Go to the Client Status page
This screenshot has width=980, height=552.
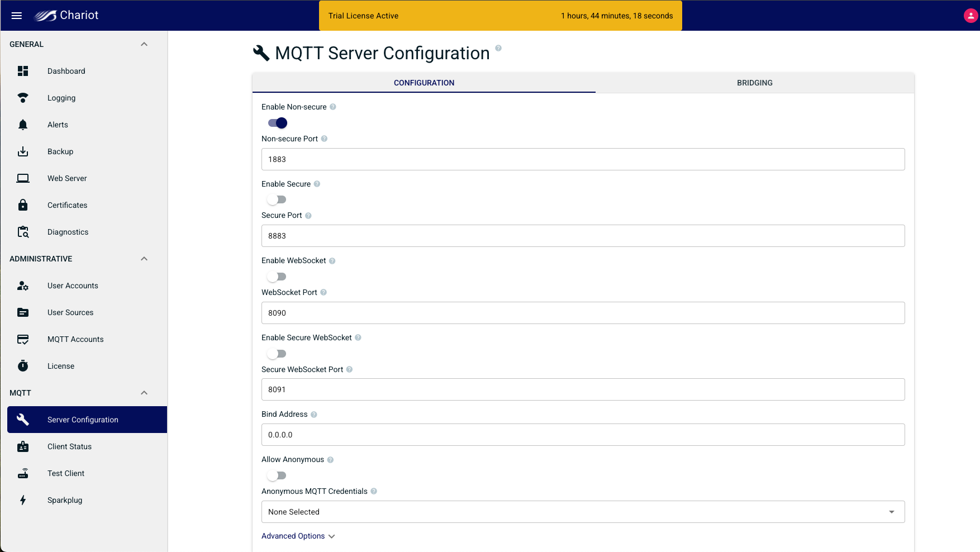click(69, 446)
